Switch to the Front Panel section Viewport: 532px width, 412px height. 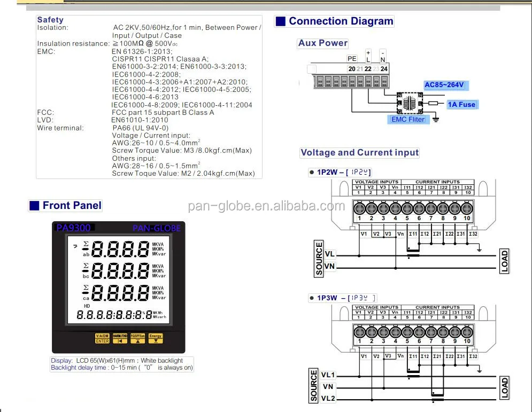click(x=64, y=205)
